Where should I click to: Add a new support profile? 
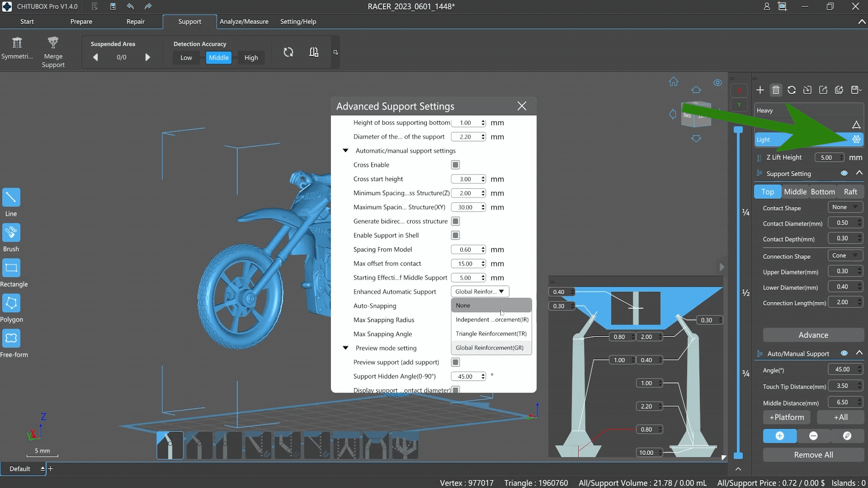(x=760, y=90)
